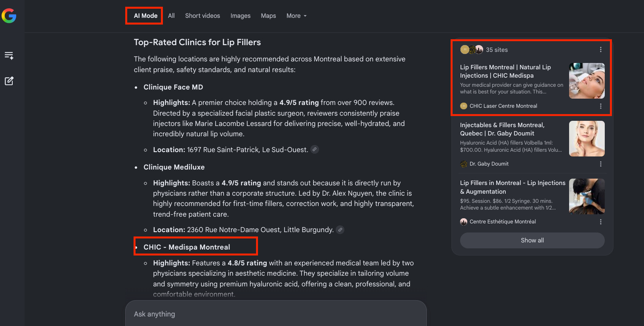Click the CHIC Laser Centre Montreal favicon
This screenshot has width=644, height=326.
coord(464,106)
